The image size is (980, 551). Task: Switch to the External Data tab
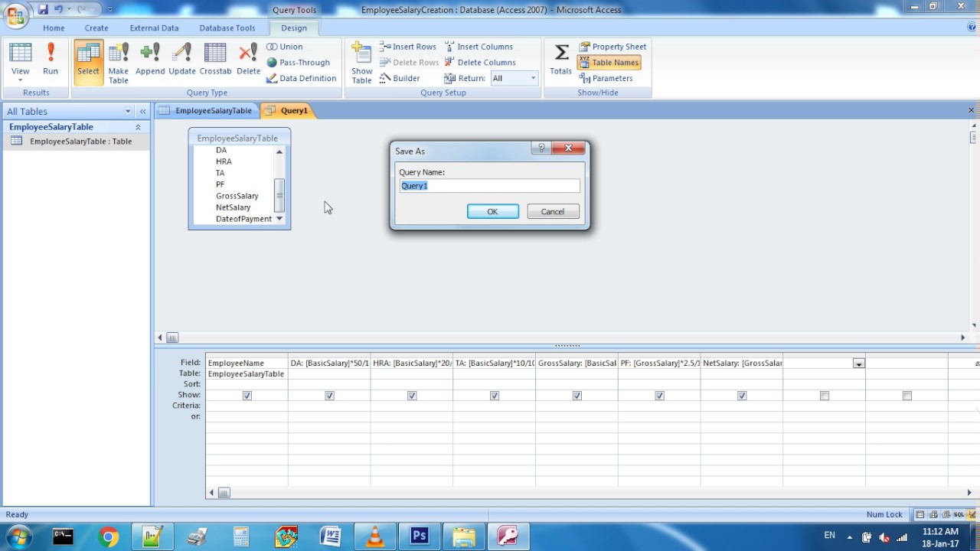point(154,28)
